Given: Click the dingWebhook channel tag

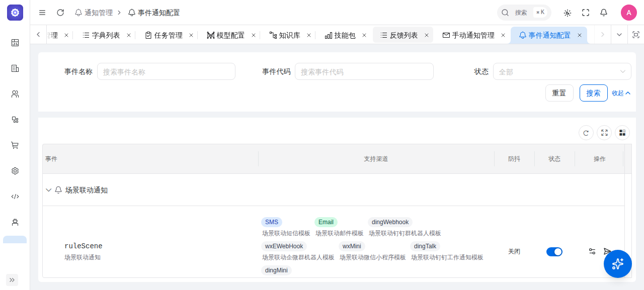Looking at the screenshot, I should [390, 222].
